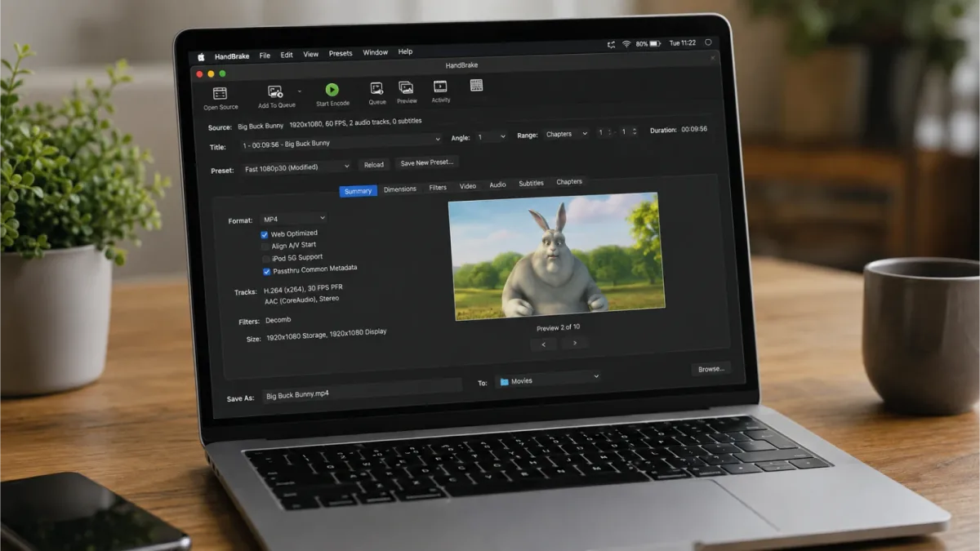This screenshot has width=980, height=551.
Task: Switch to the Video tab
Action: [467, 186]
